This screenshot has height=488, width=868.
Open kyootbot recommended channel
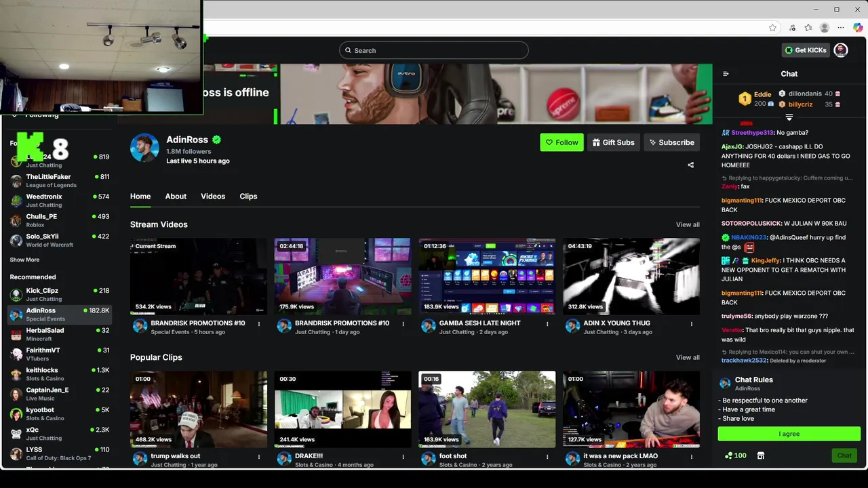tap(60, 413)
